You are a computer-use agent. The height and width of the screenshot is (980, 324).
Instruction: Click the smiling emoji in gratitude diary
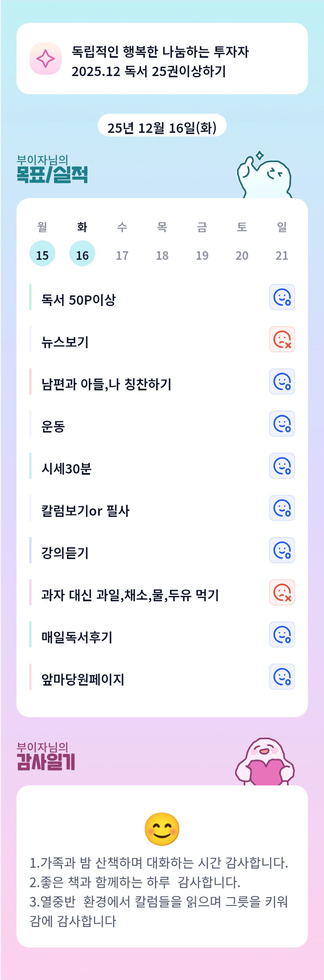pyautogui.click(x=162, y=829)
